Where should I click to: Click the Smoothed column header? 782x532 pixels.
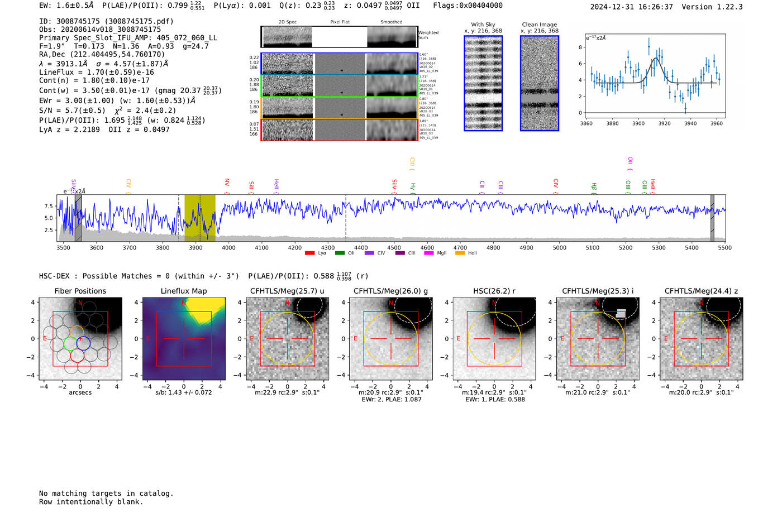[x=392, y=22]
